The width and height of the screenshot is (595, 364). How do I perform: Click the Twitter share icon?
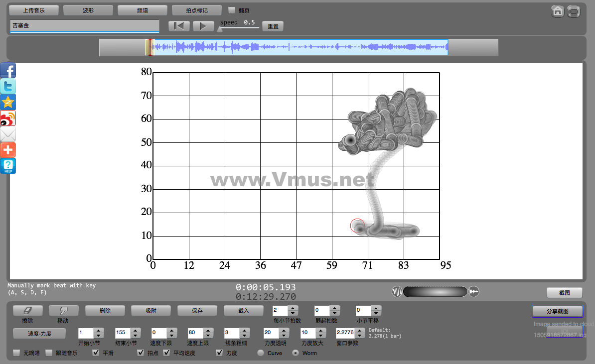[8, 87]
